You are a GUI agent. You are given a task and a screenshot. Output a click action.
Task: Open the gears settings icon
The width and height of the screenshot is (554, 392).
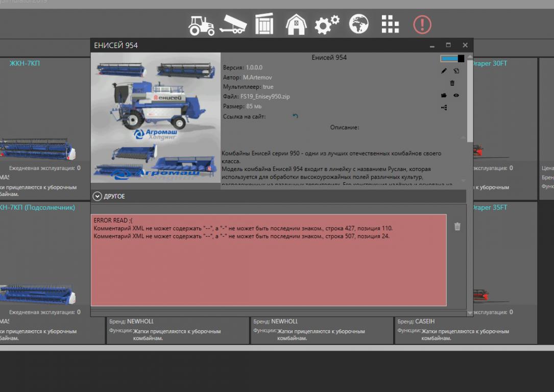coord(327,24)
